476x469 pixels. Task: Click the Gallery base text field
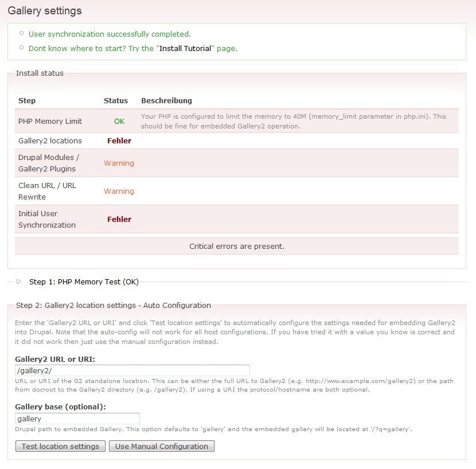[77, 419]
